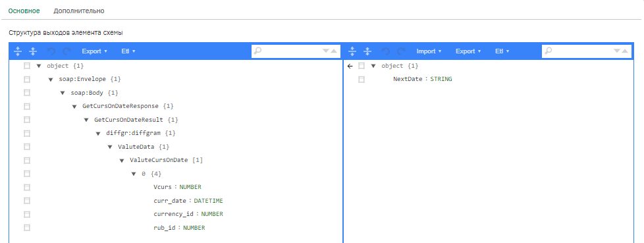Viewport: 644px width, 243px height.
Task: Collapse right panel root object node
Action: tap(373, 66)
